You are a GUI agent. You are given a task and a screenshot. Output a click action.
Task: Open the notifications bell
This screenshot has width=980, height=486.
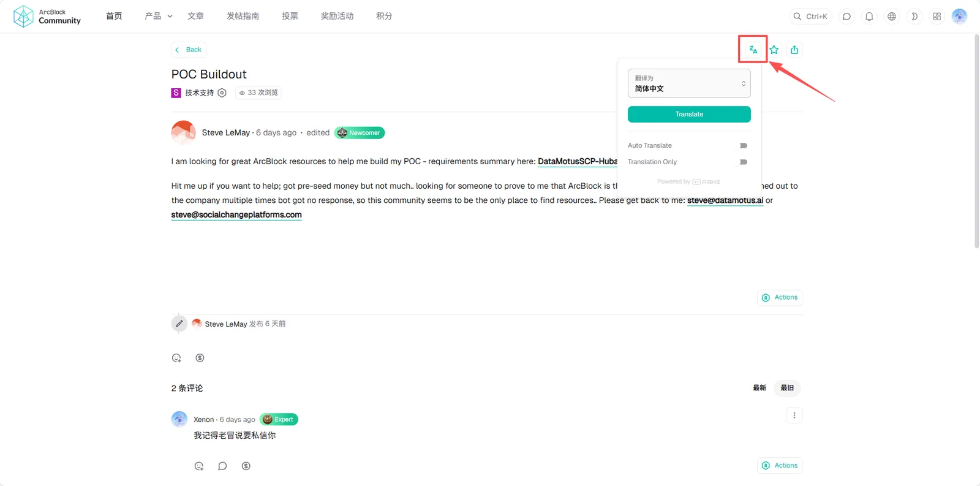869,17
